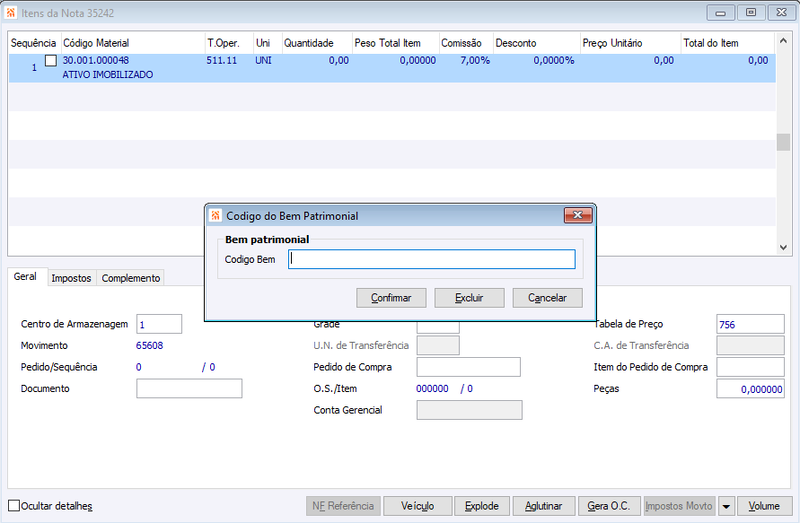Click the Explode button
Image resolution: width=800 pixels, height=523 pixels.
point(482,506)
